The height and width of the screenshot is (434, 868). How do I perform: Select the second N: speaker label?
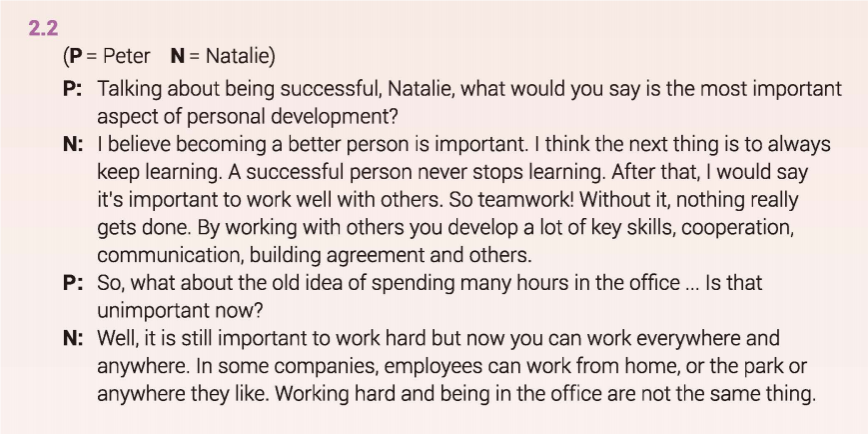(71, 338)
